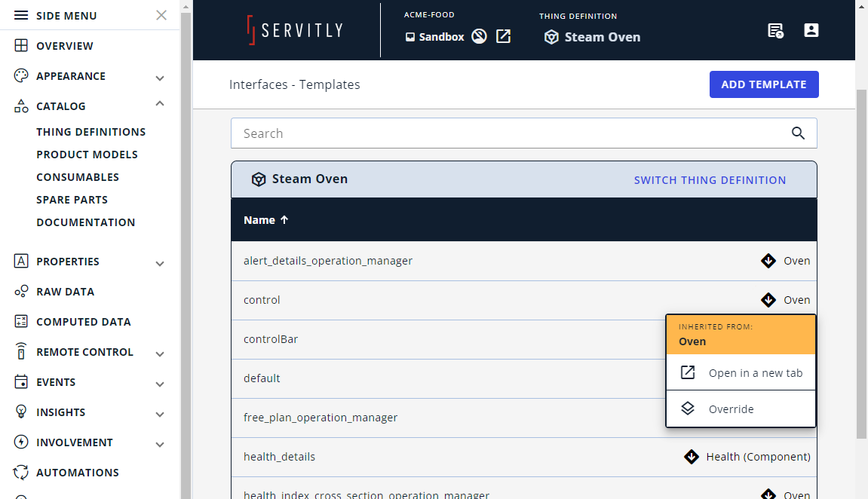The image size is (868, 499).
Task: Click the Override layers icon
Action: 688,409
